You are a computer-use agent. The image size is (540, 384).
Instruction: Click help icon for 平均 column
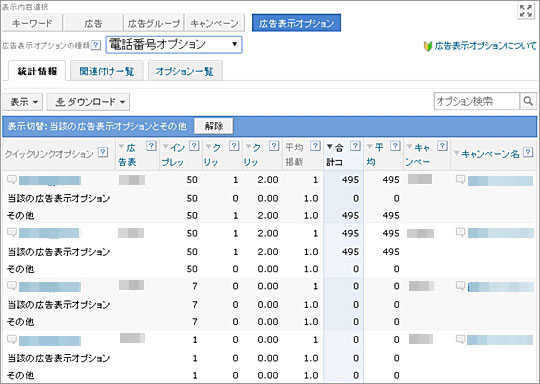395,146
